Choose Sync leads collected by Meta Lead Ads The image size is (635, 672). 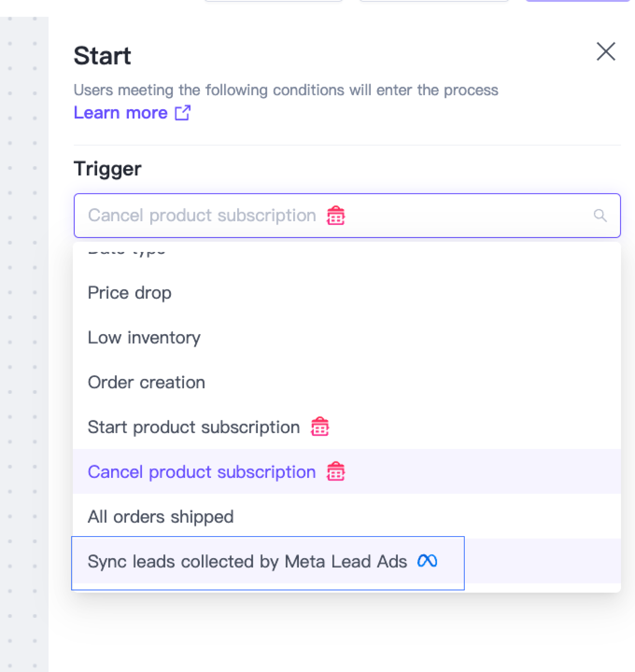tap(247, 561)
